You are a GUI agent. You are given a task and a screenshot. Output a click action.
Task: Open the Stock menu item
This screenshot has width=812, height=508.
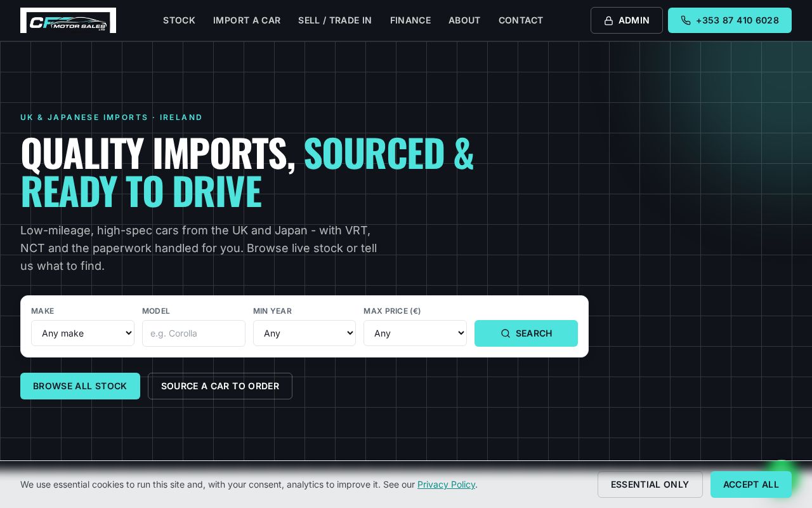(x=179, y=20)
